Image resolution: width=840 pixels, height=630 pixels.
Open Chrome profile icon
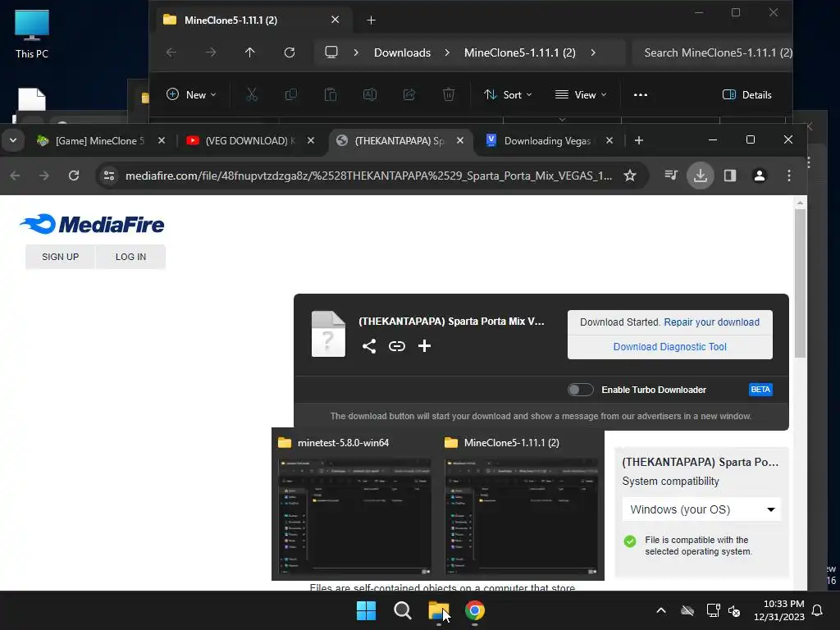pyautogui.click(x=759, y=176)
